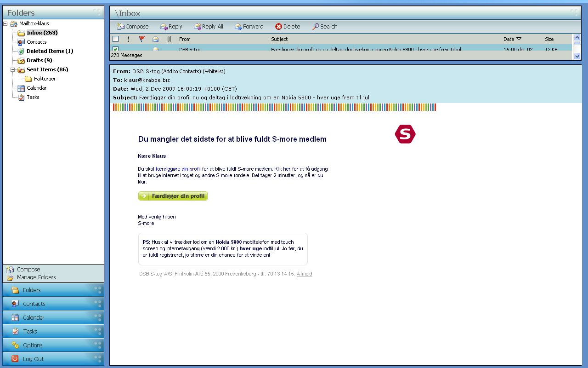Open the Options navigation bar
Image resolution: width=588 pixels, height=368 pixels.
pos(53,345)
